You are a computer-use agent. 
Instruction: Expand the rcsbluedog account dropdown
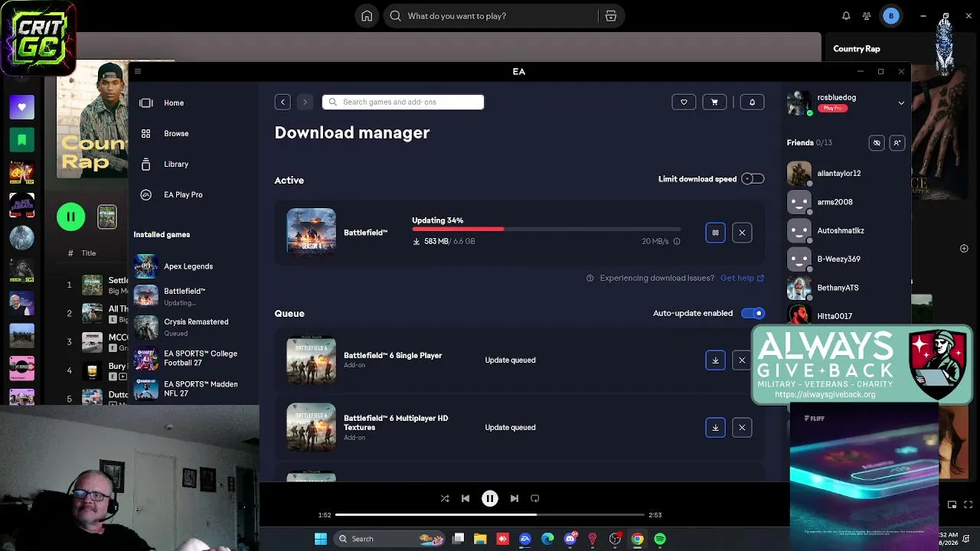[901, 103]
